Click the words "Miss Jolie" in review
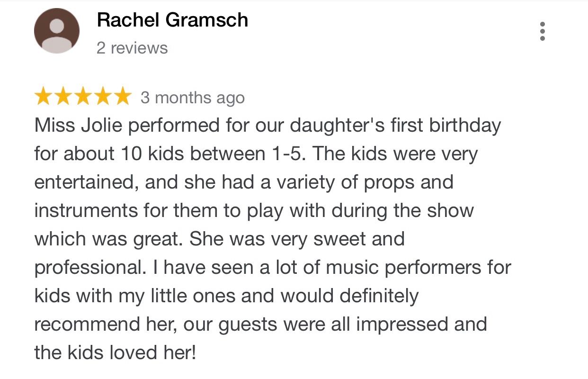588x379 pixels. tap(78, 126)
